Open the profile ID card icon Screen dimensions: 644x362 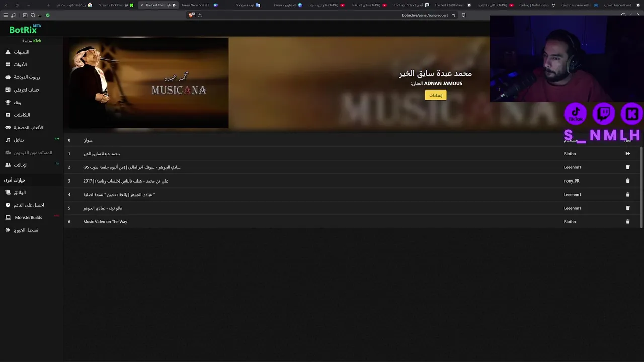click(8, 89)
